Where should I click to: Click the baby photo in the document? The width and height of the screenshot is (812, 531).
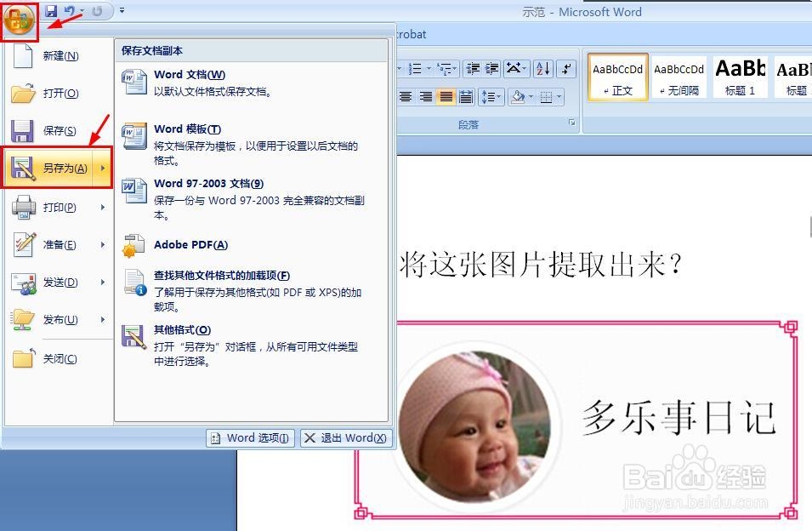tap(475, 427)
